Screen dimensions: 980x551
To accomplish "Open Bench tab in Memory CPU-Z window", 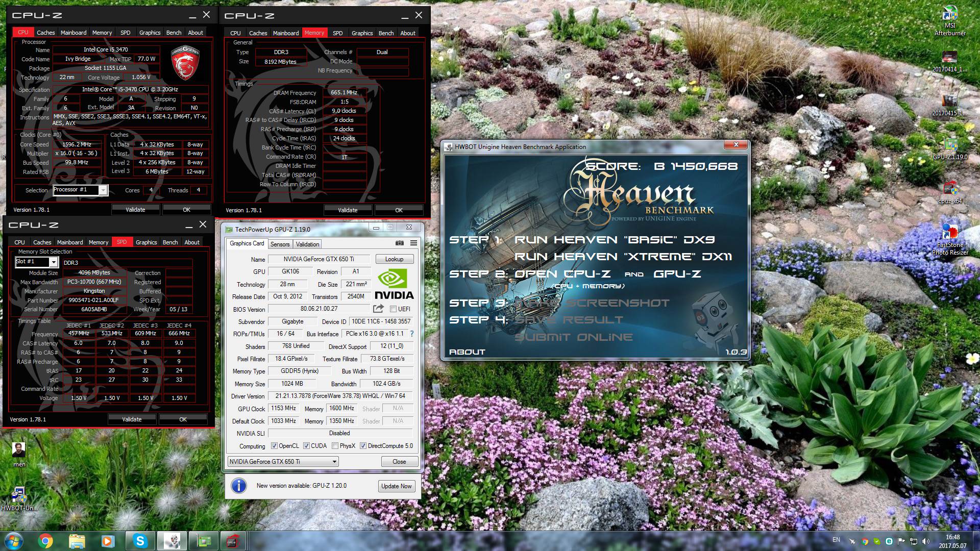I will [x=386, y=33].
